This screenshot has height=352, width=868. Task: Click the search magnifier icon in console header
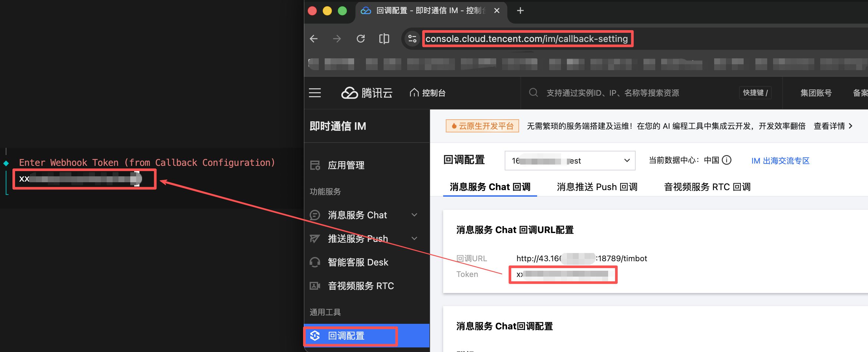[x=533, y=92]
